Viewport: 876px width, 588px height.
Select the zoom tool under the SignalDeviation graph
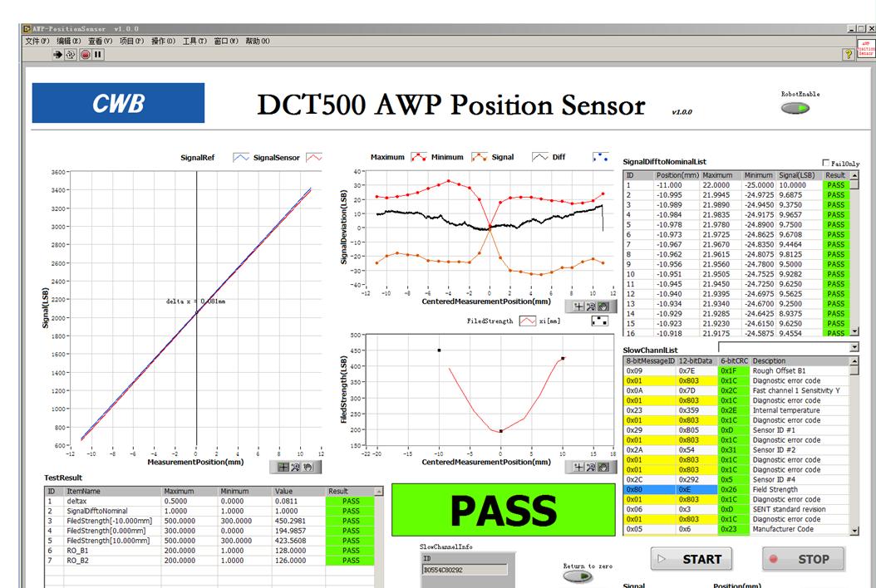(591, 306)
